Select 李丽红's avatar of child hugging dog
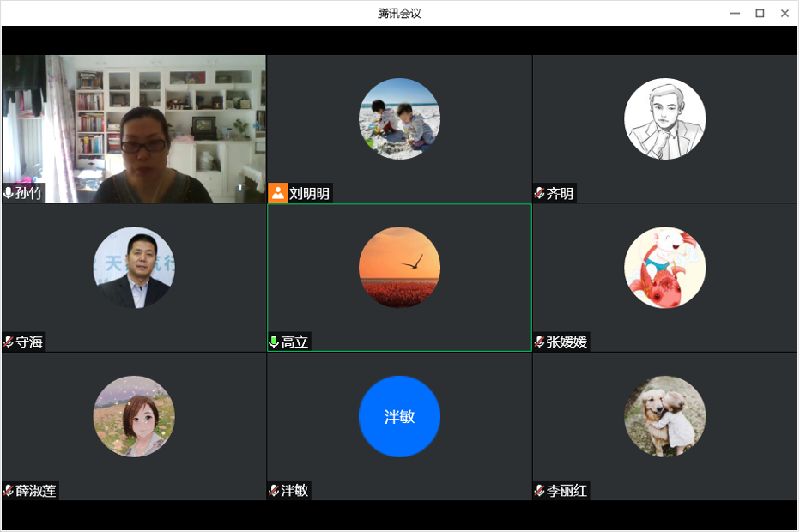Image resolution: width=800 pixels, height=532 pixels. click(664, 416)
